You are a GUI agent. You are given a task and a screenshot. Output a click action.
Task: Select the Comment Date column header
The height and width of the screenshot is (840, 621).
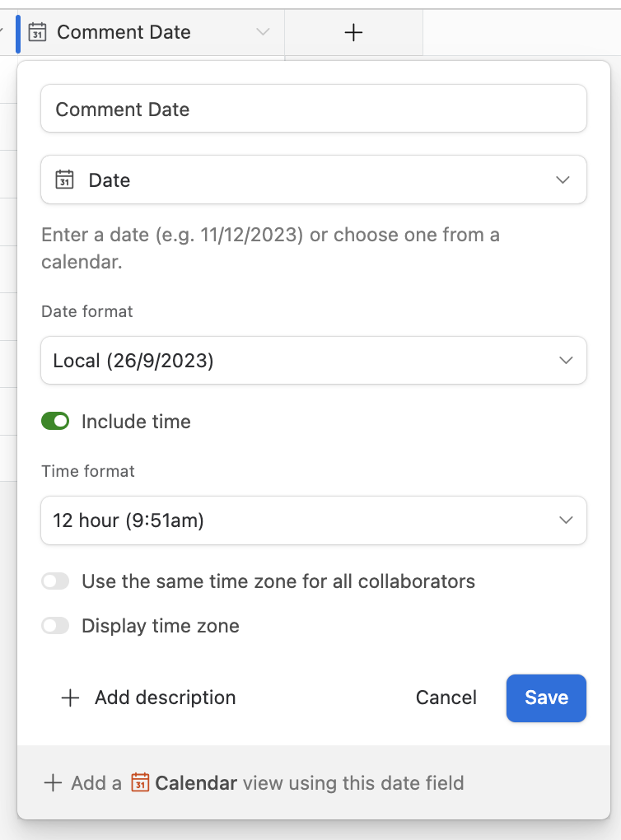tap(150, 32)
